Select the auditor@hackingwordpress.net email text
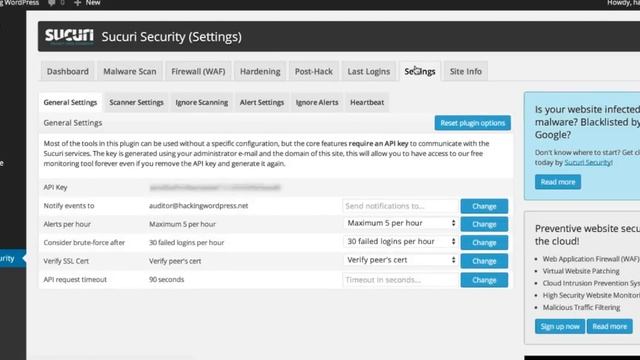The width and height of the screenshot is (640, 360). click(x=198, y=206)
